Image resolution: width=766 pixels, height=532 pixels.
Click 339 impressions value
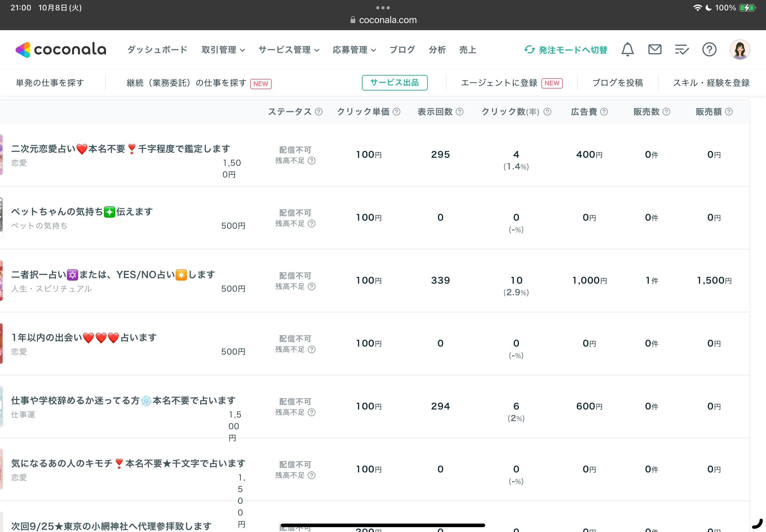click(x=440, y=280)
